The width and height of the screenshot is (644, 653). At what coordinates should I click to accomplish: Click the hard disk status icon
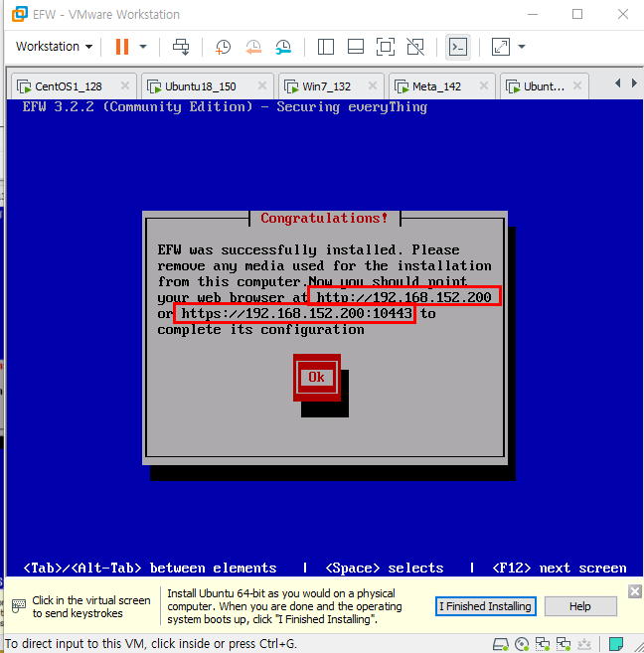click(501, 644)
